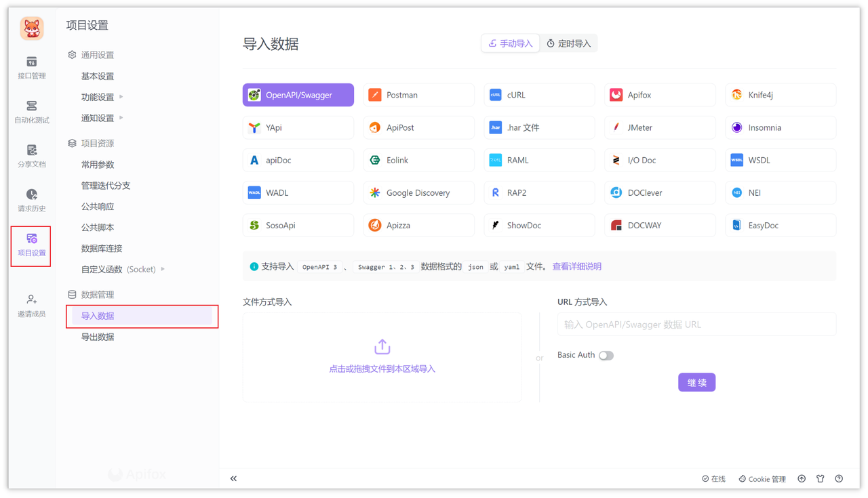The image size is (868, 498).
Task: Select Insomnia import format
Action: point(781,127)
